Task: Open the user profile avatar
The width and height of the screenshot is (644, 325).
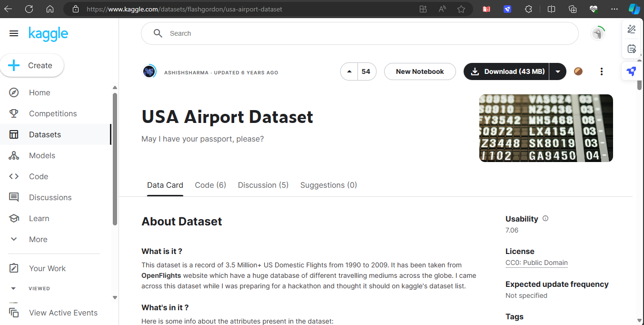Action: (597, 33)
